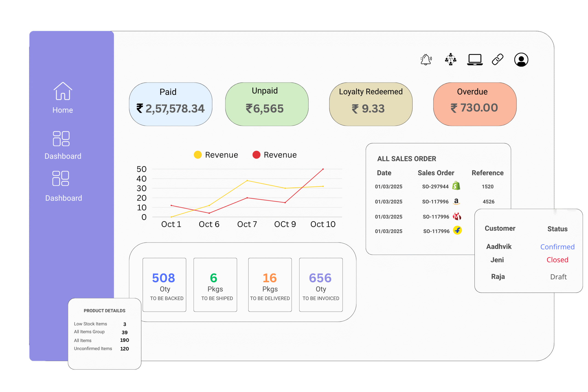Click the Amazon logo in sales orders
The height and width of the screenshot is (392, 588).
click(456, 201)
